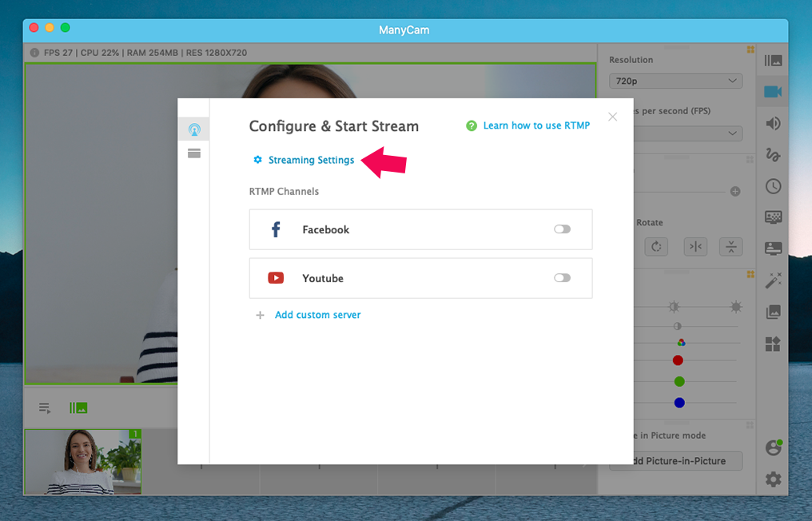
Task: Click the FPS CPU RAM status text
Action: pos(145,53)
